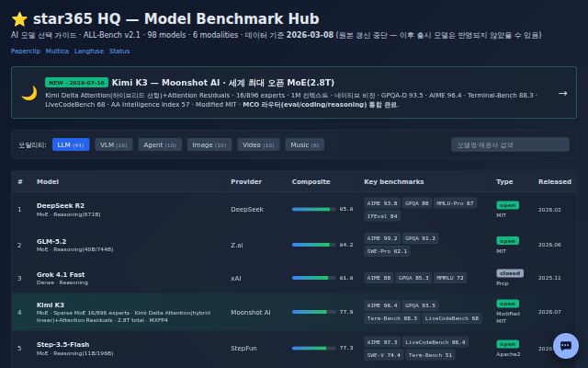
Task: Click the 2026.02 release date cell
Action: [549, 210]
